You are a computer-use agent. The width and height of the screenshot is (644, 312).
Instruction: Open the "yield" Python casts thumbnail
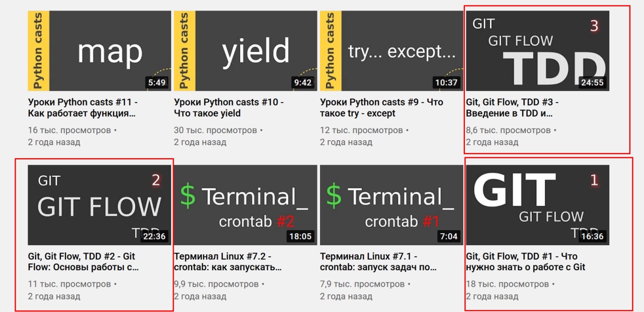point(245,51)
